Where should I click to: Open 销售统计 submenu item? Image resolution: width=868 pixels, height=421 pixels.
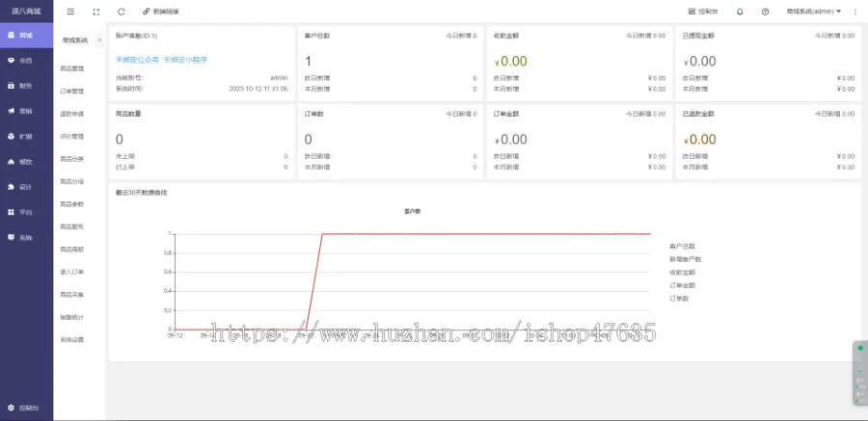72,318
